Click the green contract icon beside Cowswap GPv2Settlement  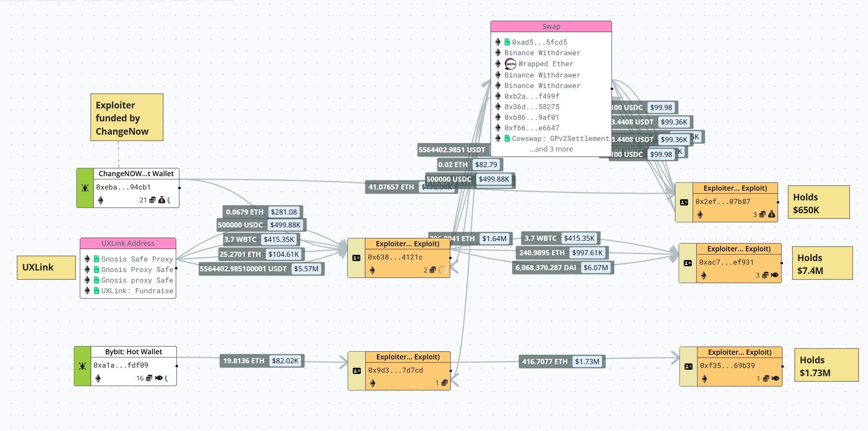click(x=507, y=138)
